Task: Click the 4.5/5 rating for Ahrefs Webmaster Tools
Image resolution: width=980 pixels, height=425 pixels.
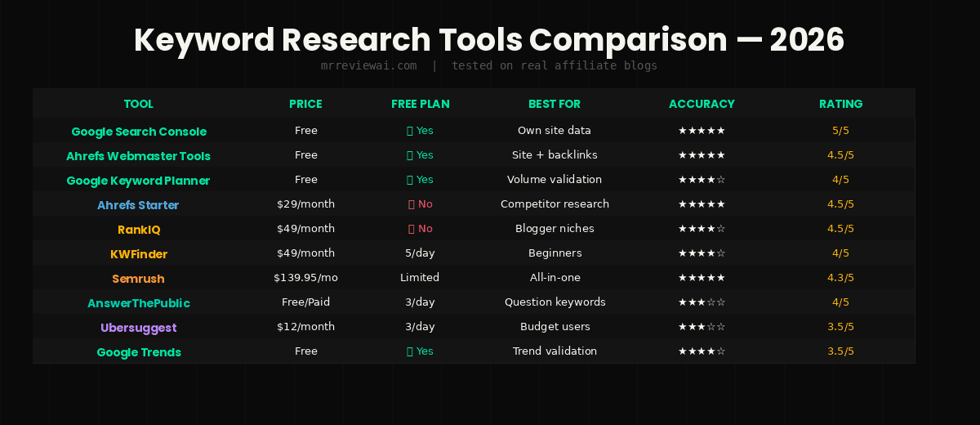Action: (x=840, y=155)
